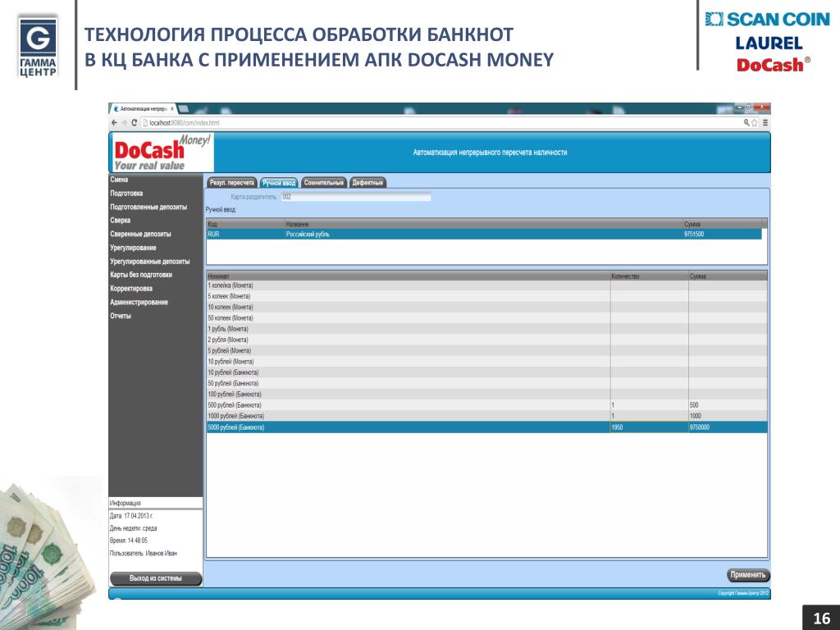Click the "Информация" panel header

coord(156,503)
